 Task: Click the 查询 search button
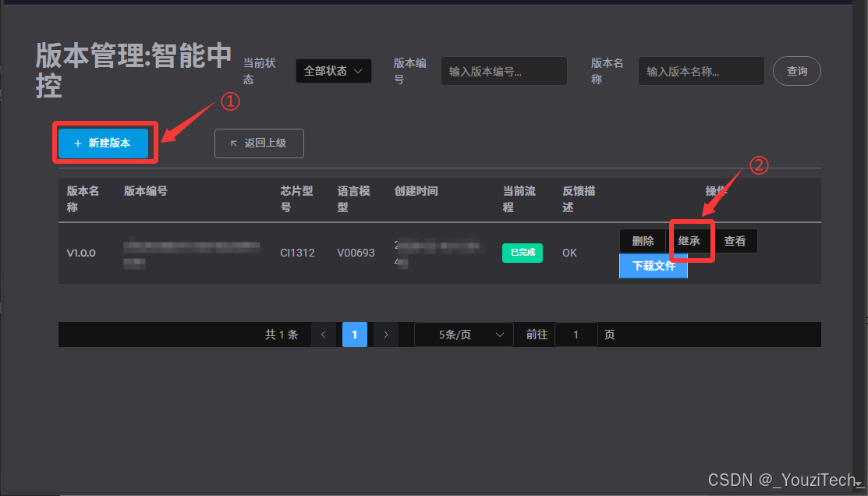(796, 71)
